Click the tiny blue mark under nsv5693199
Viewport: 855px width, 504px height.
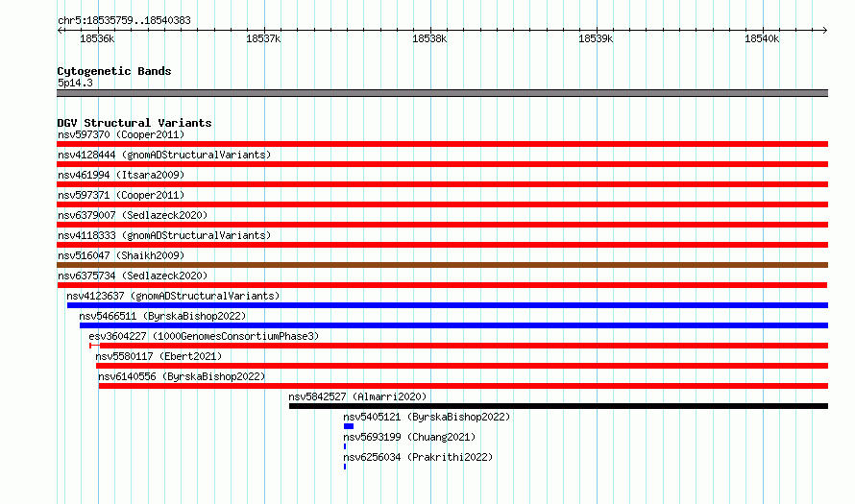tap(345, 446)
